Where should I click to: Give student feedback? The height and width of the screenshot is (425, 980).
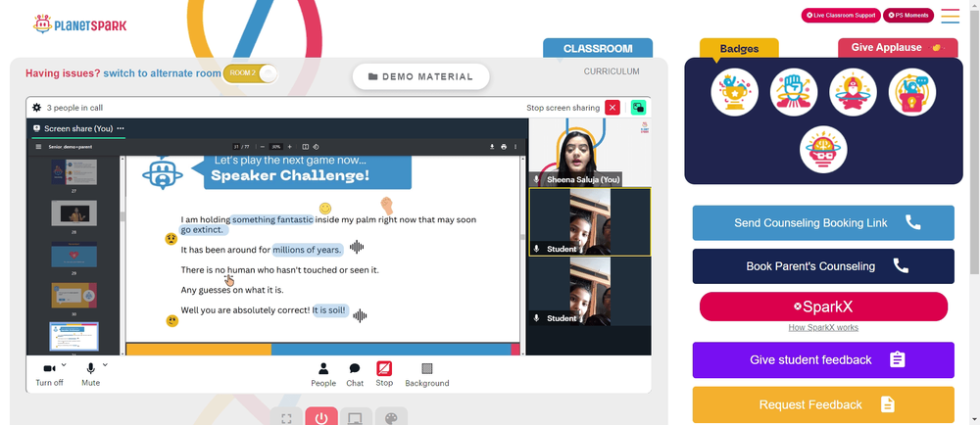click(x=823, y=360)
